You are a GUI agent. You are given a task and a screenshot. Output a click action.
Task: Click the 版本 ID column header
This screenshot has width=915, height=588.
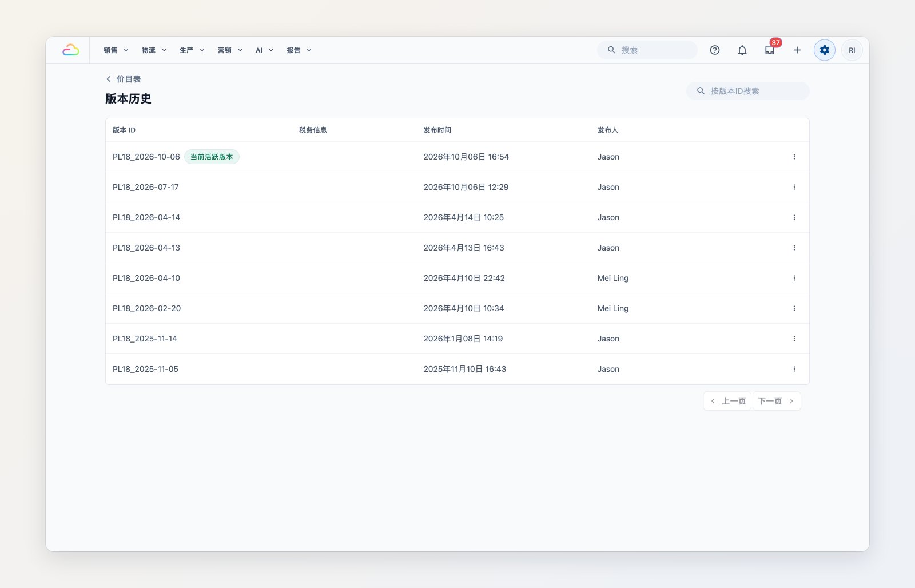pyautogui.click(x=124, y=130)
